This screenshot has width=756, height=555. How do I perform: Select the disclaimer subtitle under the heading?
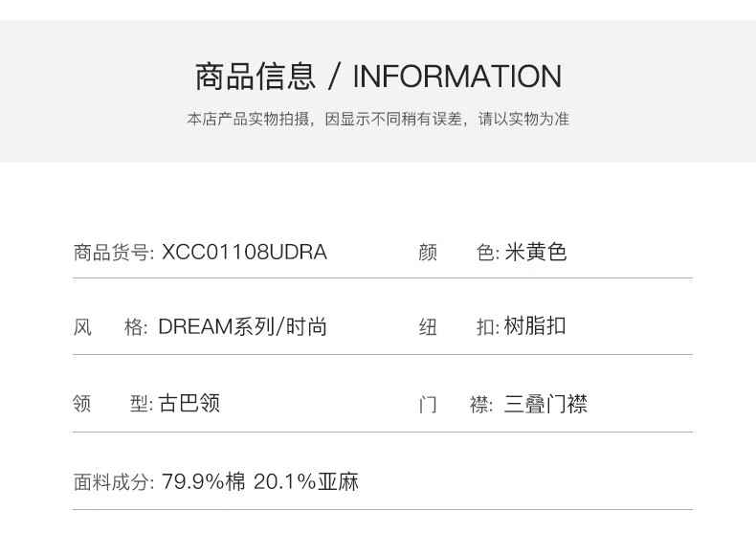click(378, 120)
